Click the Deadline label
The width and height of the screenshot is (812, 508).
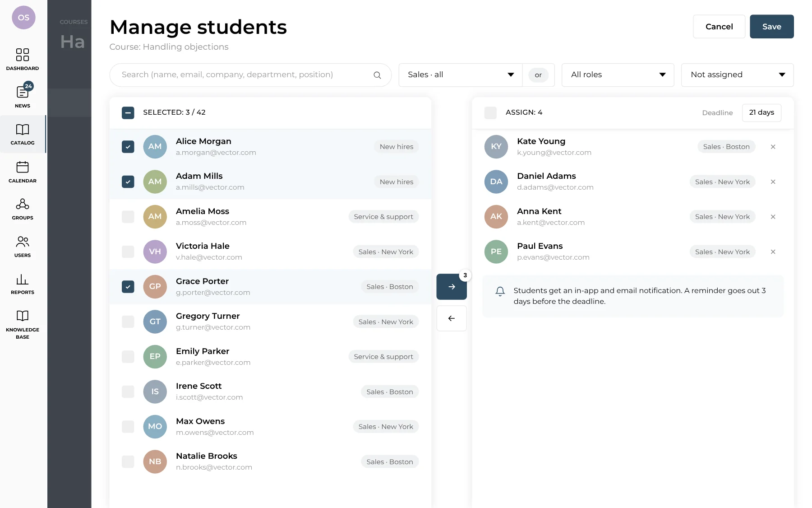(x=717, y=113)
